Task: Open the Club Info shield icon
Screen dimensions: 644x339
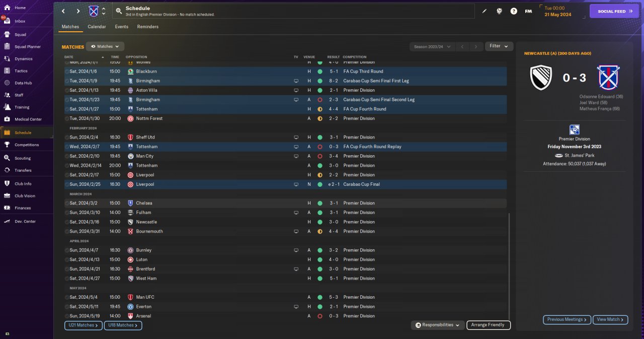Action: (x=7, y=184)
